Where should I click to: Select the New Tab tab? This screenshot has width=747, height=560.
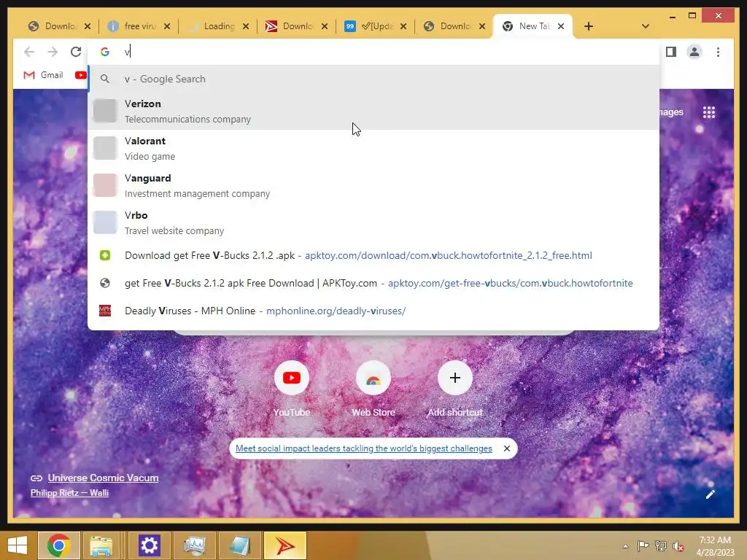click(533, 26)
